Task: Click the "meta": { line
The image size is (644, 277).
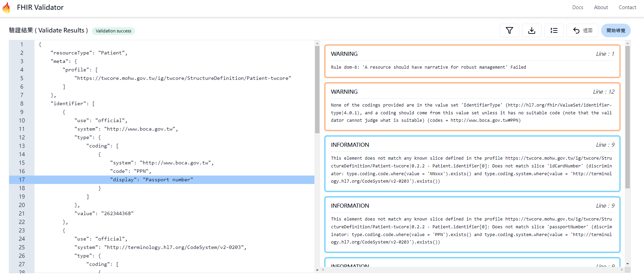Action: tap(64, 61)
